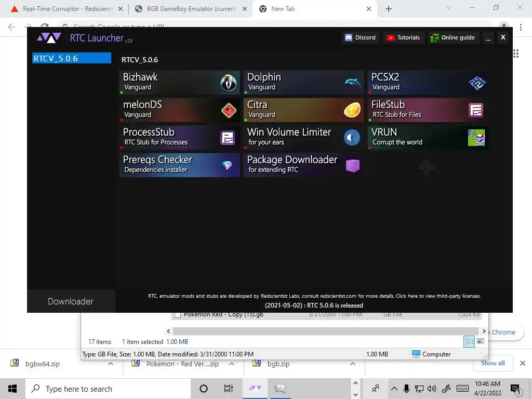
Task: Open the Package Downloader tile
Action: point(303,165)
